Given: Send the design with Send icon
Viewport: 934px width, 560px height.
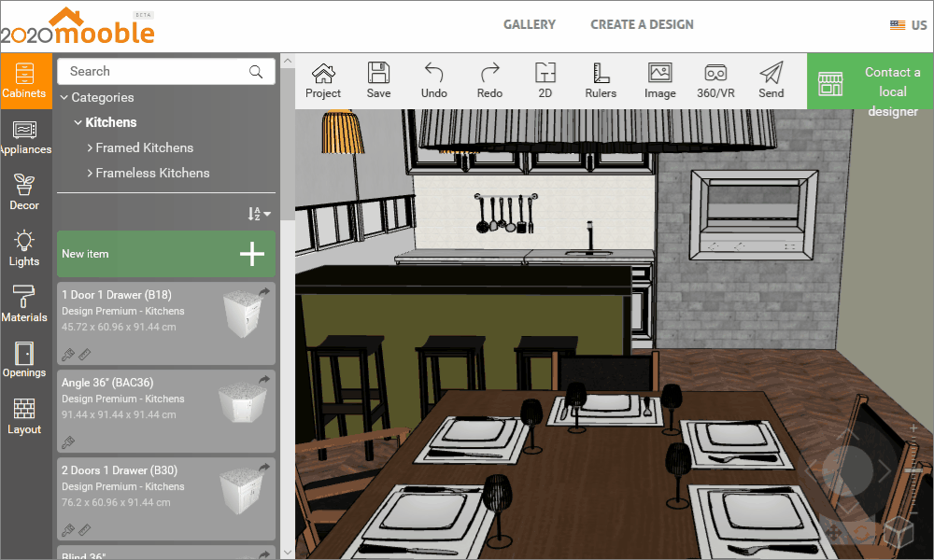Looking at the screenshot, I should [x=771, y=80].
